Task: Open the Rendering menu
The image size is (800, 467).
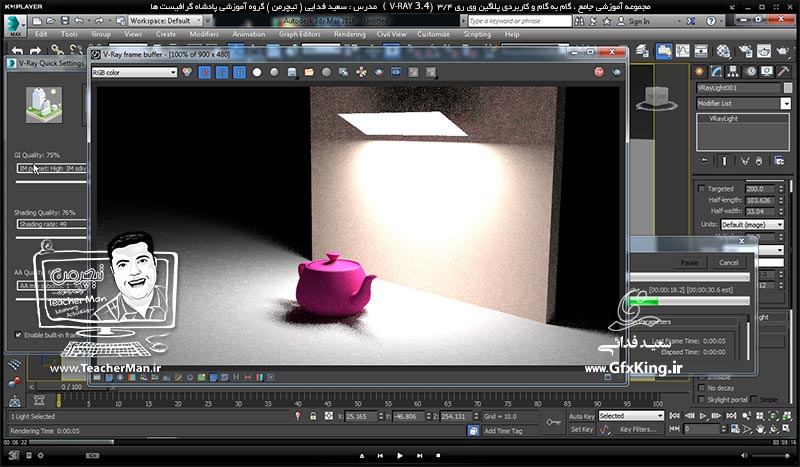Action: pyautogui.click(x=349, y=34)
